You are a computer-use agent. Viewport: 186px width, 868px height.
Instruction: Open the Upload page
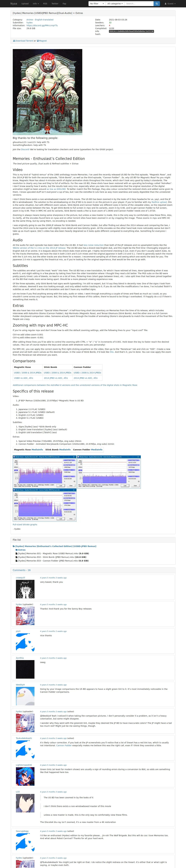25,4
